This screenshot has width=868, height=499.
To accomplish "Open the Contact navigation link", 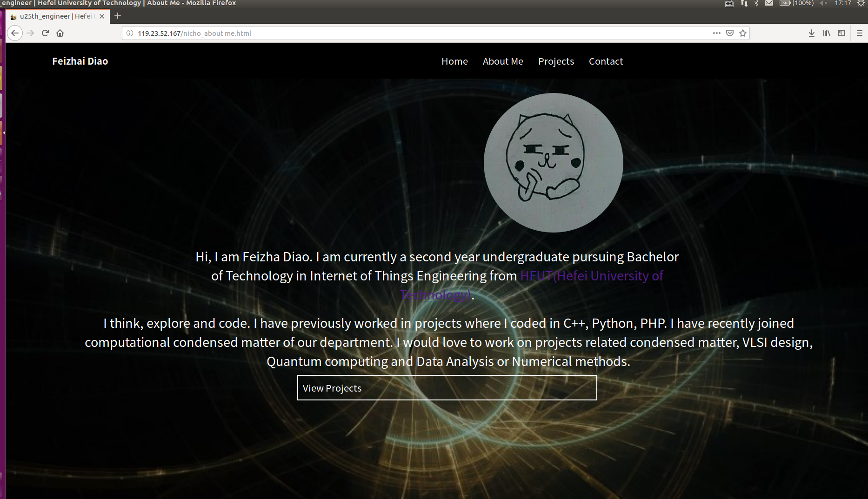I will (x=606, y=61).
